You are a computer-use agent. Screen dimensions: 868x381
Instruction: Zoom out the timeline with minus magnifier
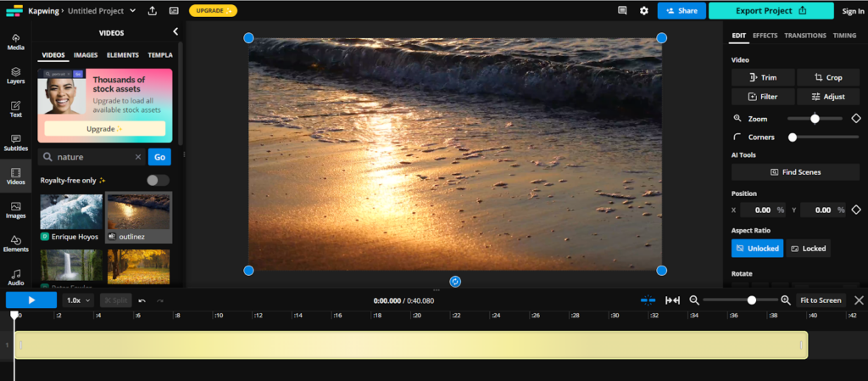pyautogui.click(x=694, y=300)
